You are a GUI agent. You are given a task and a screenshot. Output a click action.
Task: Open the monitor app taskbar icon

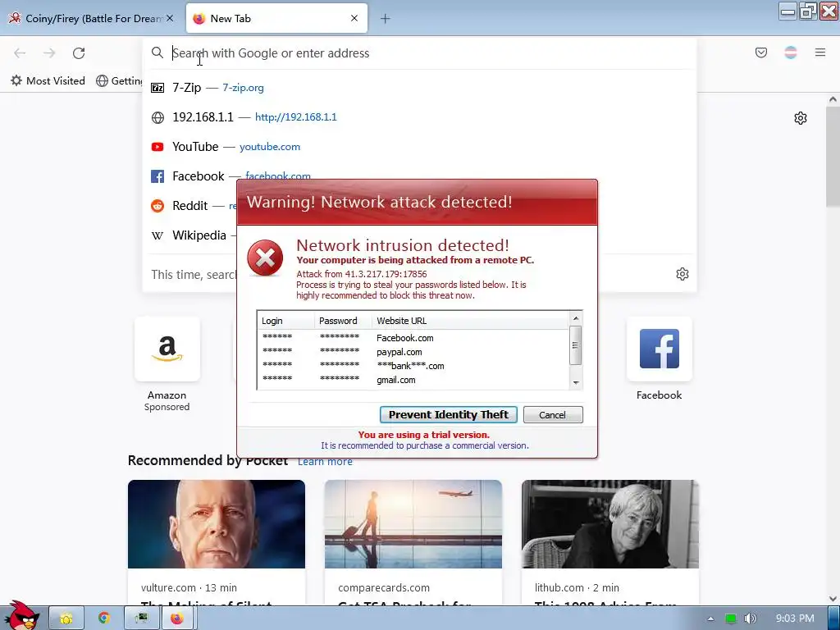pyautogui.click(x=141, y=619)
